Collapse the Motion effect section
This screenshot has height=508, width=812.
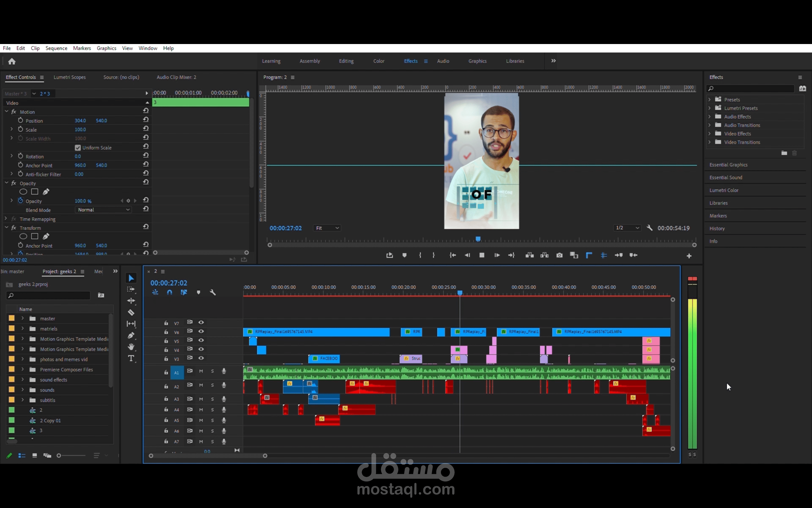pyautogui.click(x=6, y=111)
